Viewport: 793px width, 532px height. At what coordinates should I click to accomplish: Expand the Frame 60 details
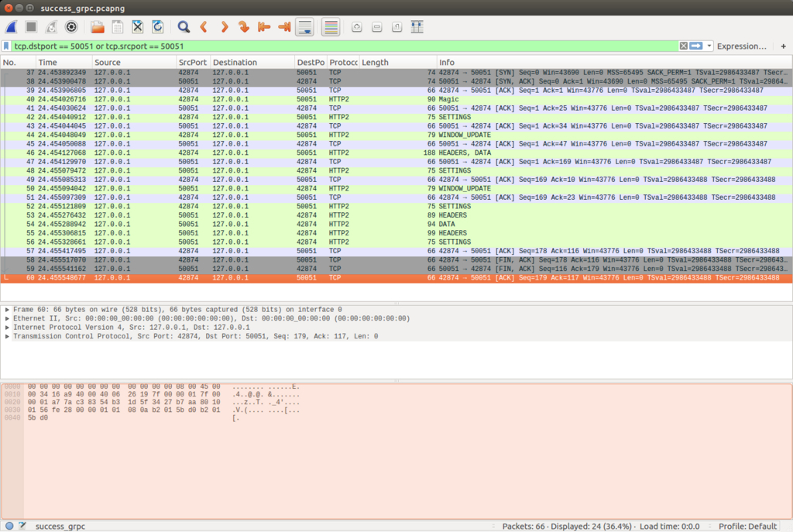click(x=7, y=310)
